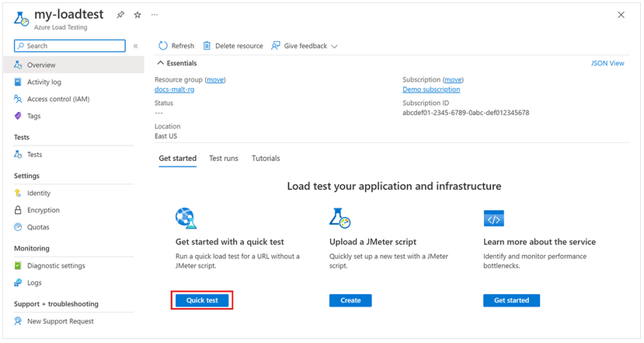Click the Identity key icon

click(18, 193)
